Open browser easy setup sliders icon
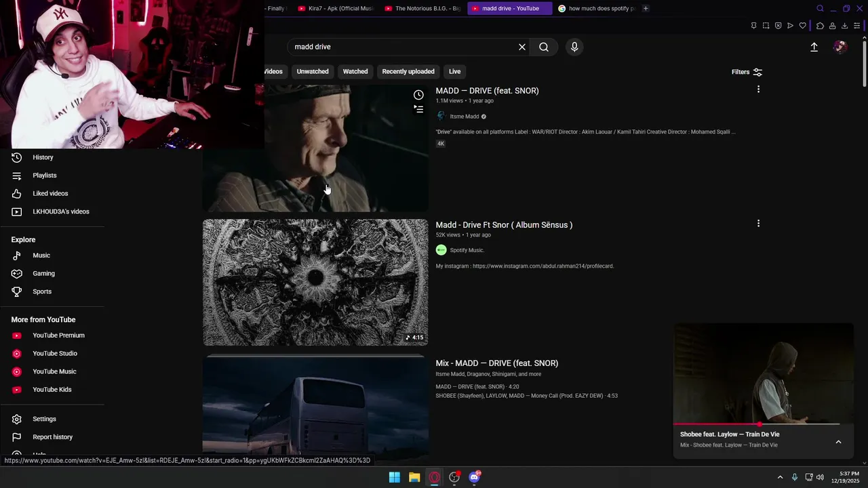Image resolution: width=868 pixels, height=488 pixels. pyautogui.click(x=856, y=26)
